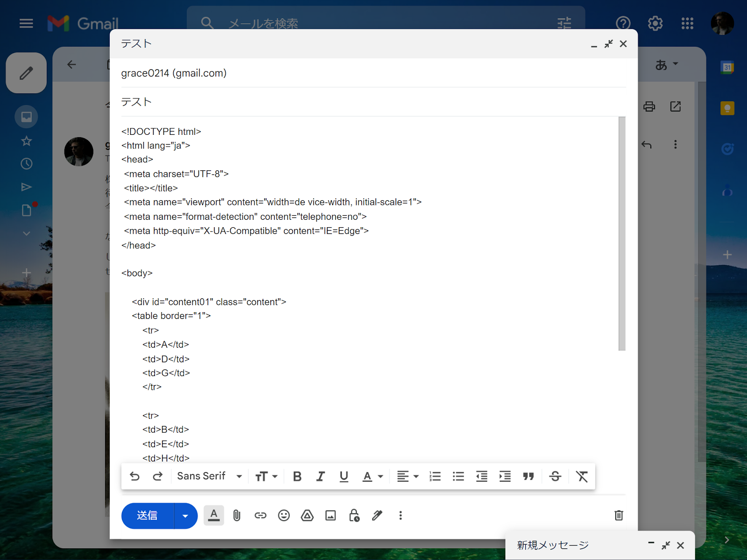
Task: Print the open email
Action: 649,107
